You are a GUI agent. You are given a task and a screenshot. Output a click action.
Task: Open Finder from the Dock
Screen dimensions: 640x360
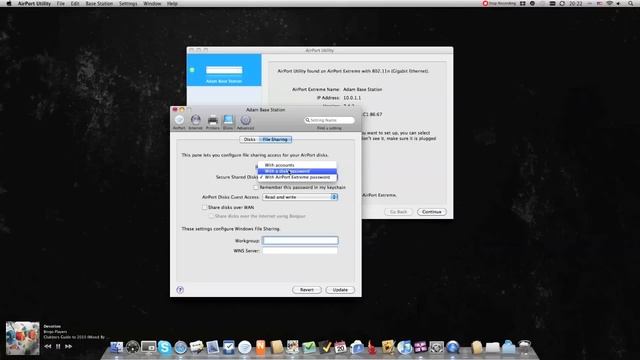pos(116,347)
